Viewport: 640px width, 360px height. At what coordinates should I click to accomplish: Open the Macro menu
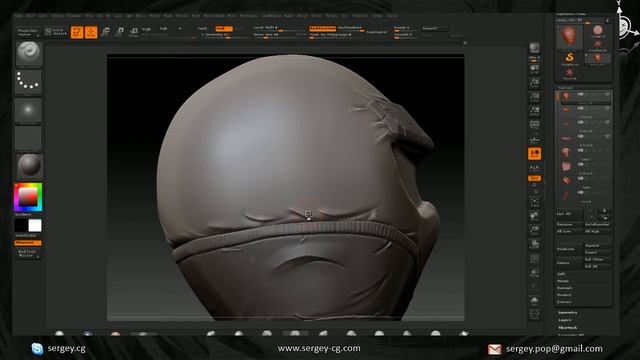click(141, 16)
